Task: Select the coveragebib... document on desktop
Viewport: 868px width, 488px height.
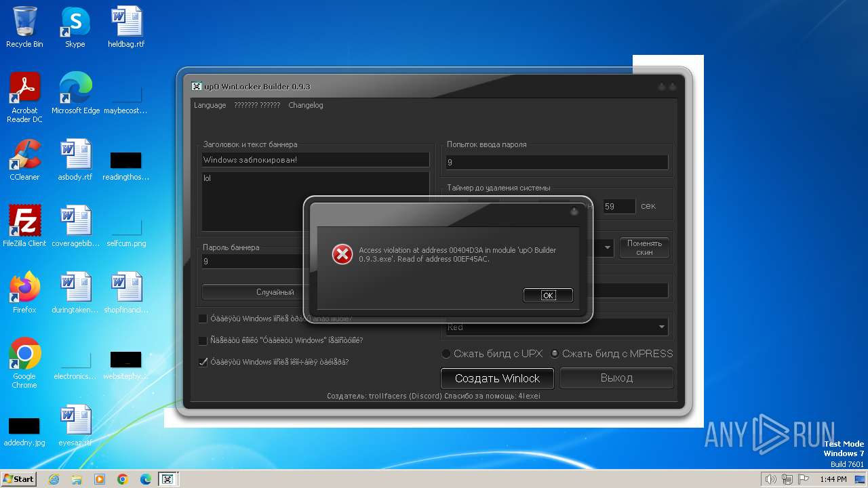Action: tap(75, 226)
